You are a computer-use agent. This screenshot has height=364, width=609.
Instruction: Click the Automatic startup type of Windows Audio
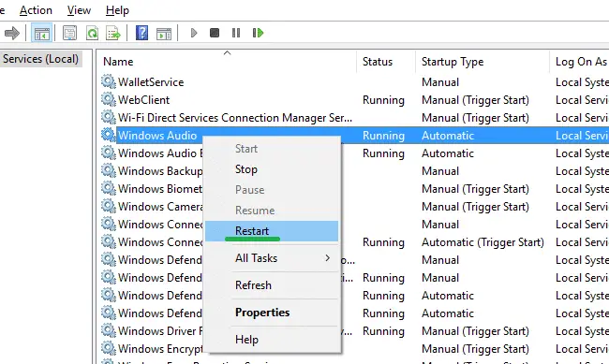[448, 136]
